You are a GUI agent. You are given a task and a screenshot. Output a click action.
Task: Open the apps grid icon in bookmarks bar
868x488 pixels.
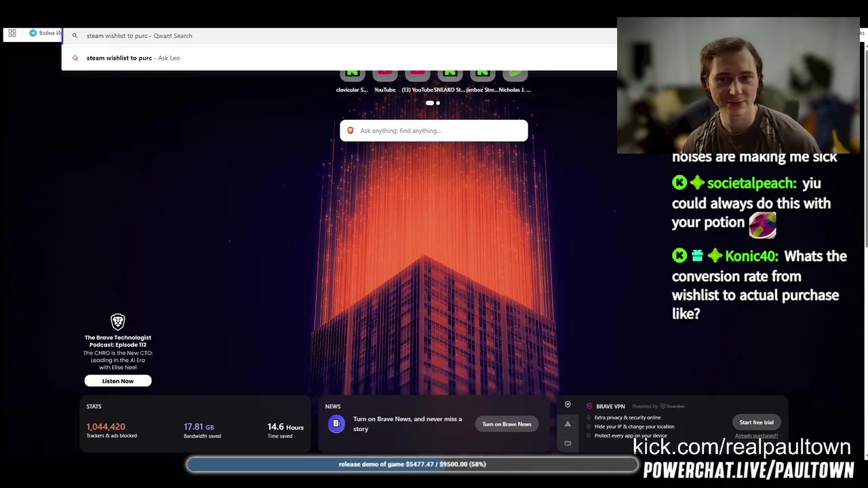point(12,33)
